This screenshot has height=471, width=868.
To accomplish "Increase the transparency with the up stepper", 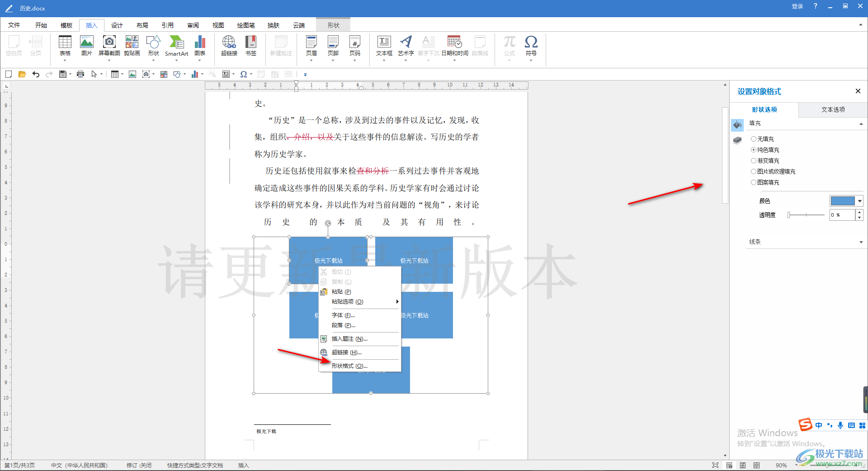I will tap(859, 212).
